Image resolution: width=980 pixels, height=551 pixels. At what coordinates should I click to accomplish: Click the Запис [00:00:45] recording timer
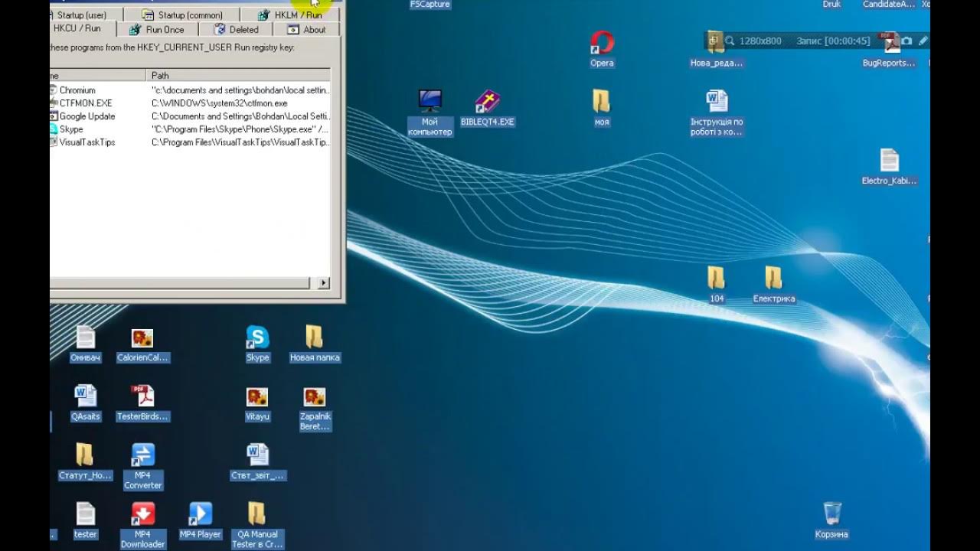[x=833, y=41]
